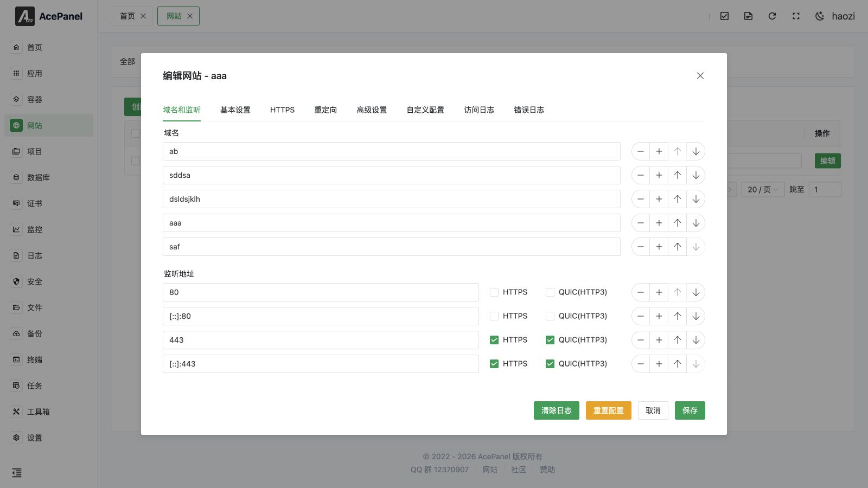Uncheck QUIC(HTTP3) for listen address 443

point(550,340)
